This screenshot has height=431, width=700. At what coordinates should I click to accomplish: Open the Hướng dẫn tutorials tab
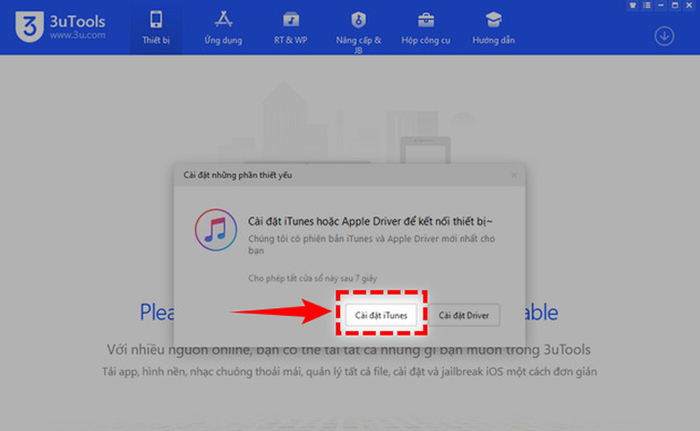(x=493, y=28)
